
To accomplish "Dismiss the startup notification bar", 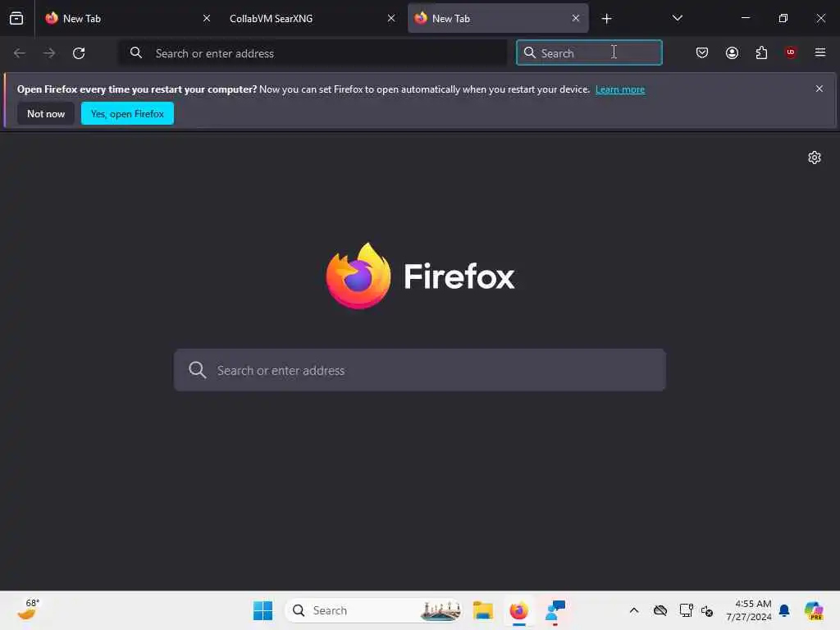I will [x=819, y=89].
